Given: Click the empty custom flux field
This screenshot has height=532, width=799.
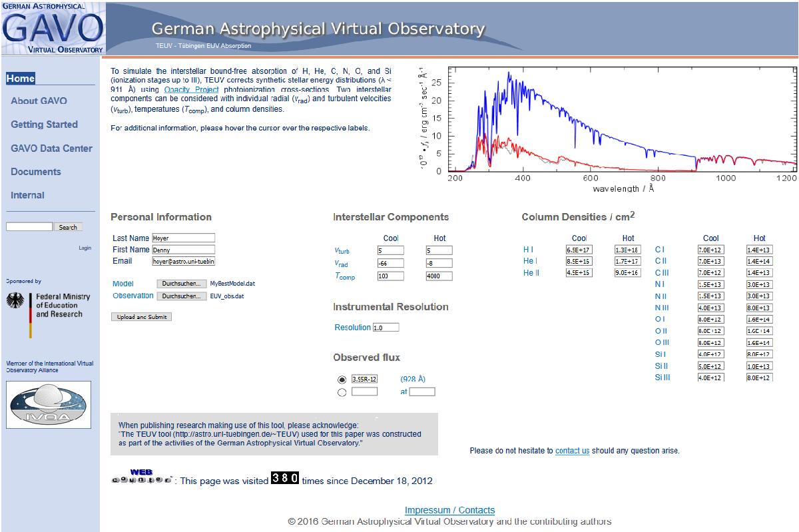Looking at the screenshot, I should 365,392.
